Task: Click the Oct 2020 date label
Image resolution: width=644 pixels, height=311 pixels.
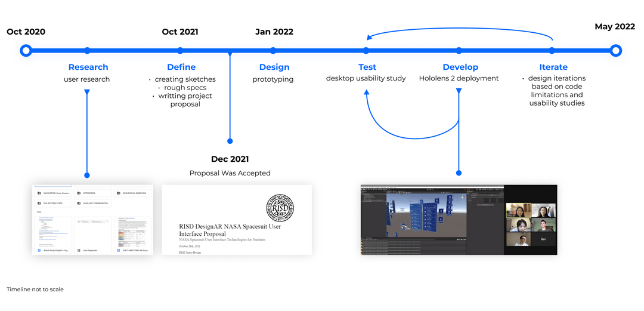Action: click(x=26, y=32)
